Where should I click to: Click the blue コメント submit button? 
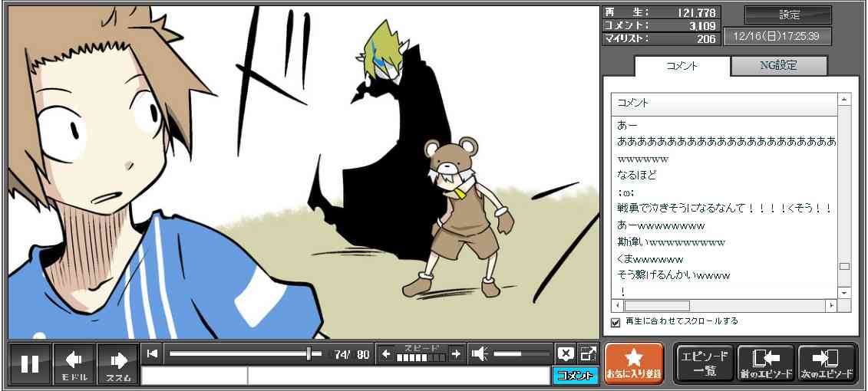(x=575, y=376)
